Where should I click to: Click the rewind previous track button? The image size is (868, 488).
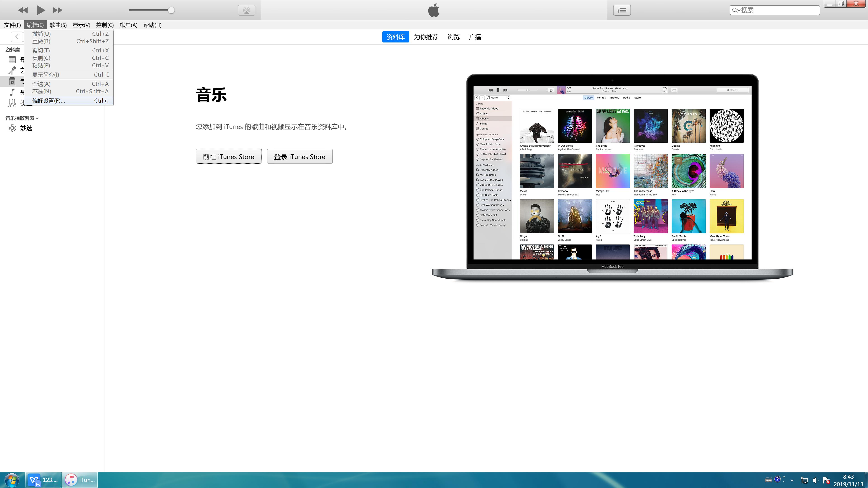23,10
